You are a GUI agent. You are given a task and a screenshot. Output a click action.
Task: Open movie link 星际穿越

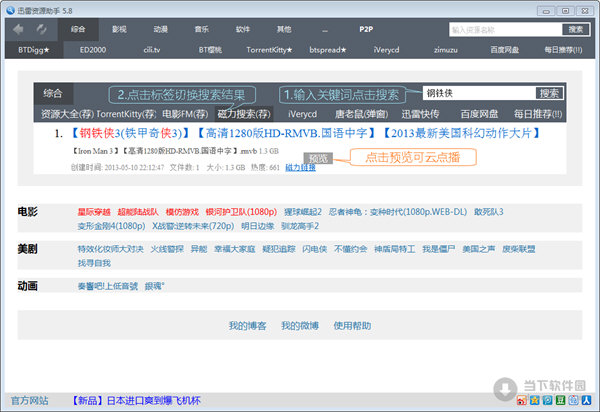pos(94,212)
